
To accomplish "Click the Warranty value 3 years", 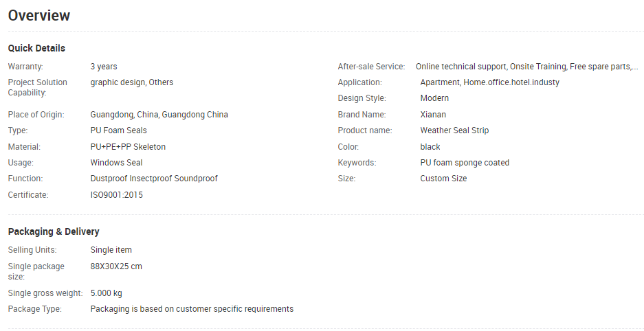I will [x=104, y=67].
